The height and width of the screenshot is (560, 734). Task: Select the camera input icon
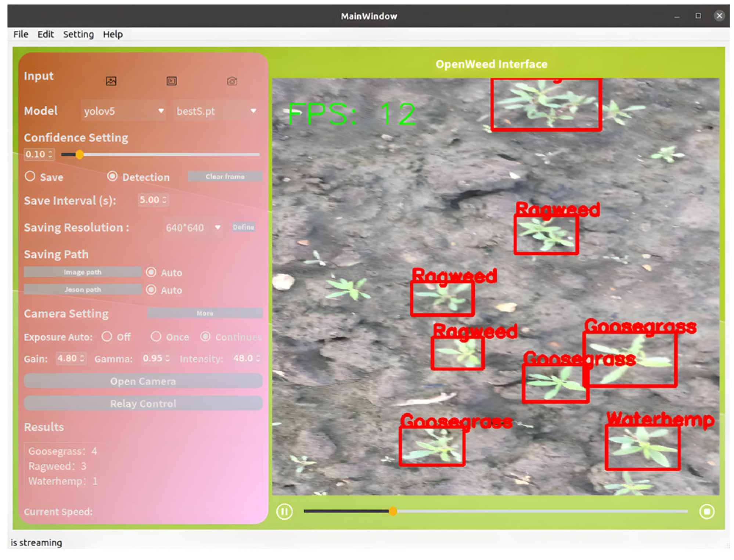pos(232,81)
